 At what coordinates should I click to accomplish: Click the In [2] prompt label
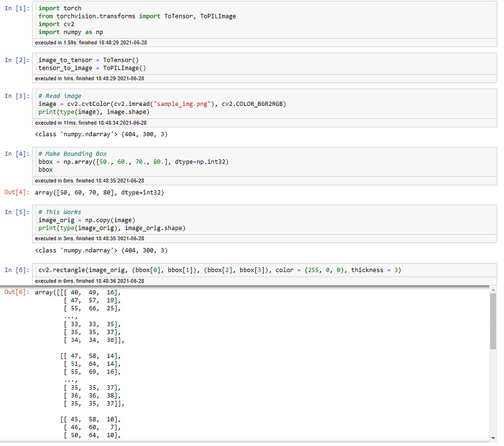coord(17,60)
